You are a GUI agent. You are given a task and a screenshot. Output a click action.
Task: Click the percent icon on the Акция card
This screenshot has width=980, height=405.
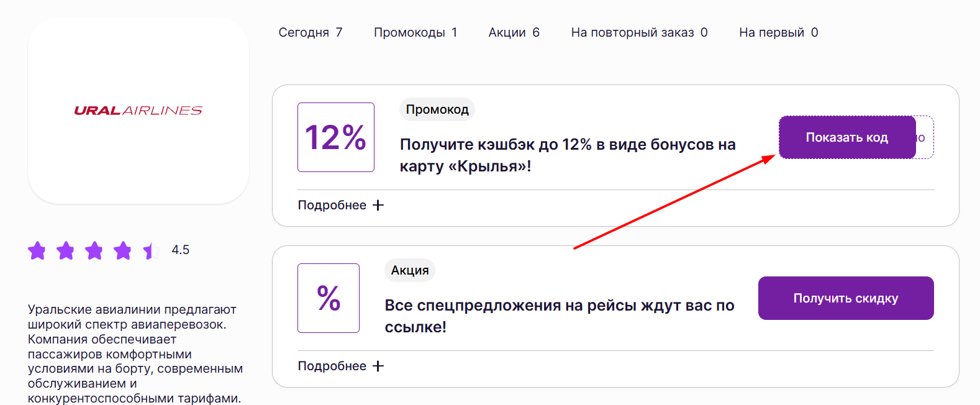[328, 298]
